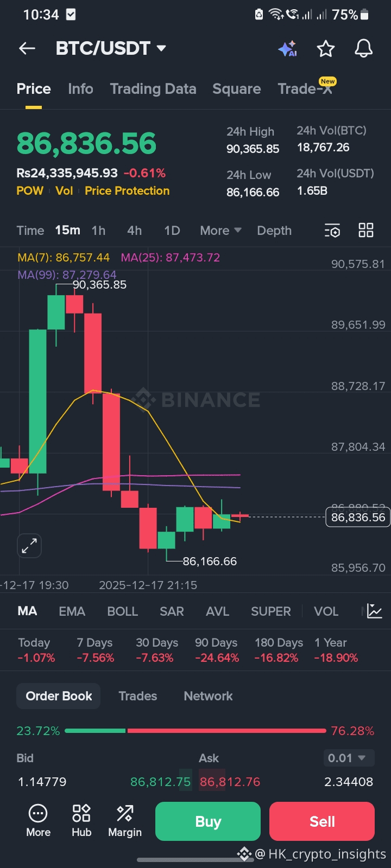The width and height of the screenshot is (391, 868).
Task: Tap the green Buy button
Action: 208,821
